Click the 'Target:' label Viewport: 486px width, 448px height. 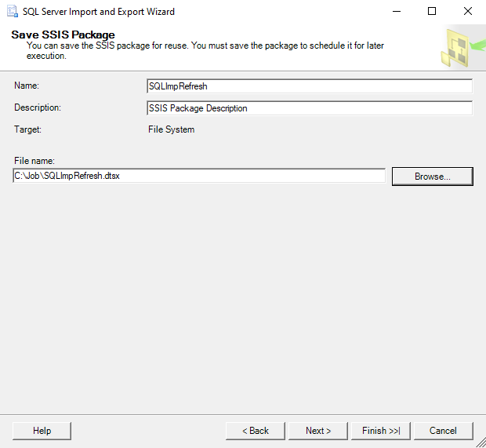tap(27, 129)
